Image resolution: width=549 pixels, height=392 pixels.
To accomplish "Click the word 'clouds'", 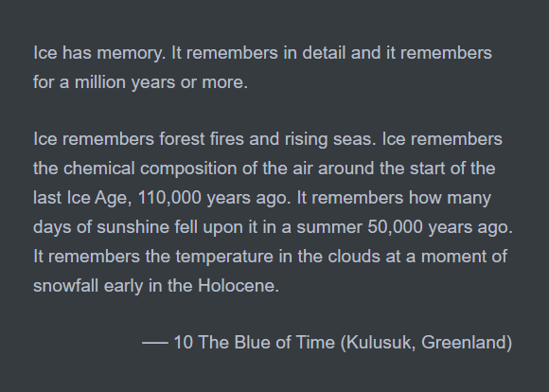I will (x=354, y=257).
